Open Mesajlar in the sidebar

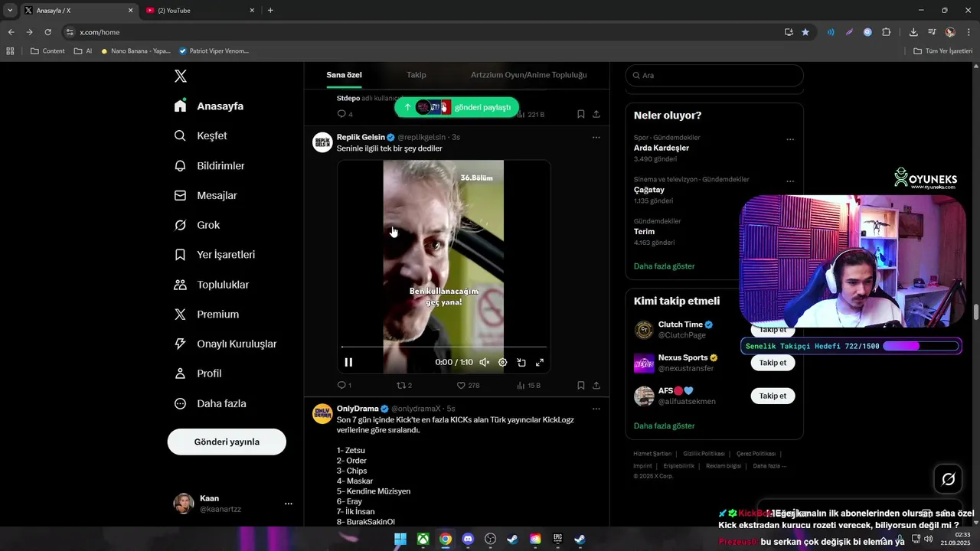pyautogui.click(x=206, y=195)
